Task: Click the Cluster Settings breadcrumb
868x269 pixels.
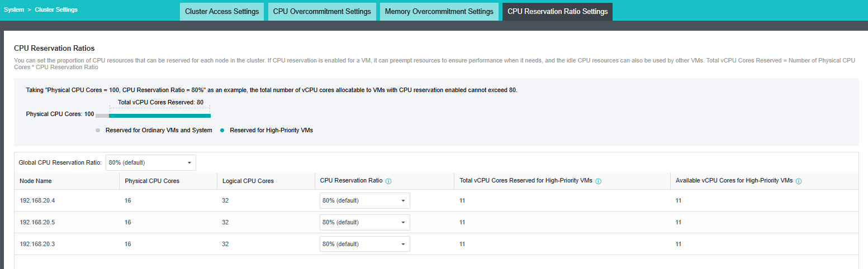Action: (56, 9)
